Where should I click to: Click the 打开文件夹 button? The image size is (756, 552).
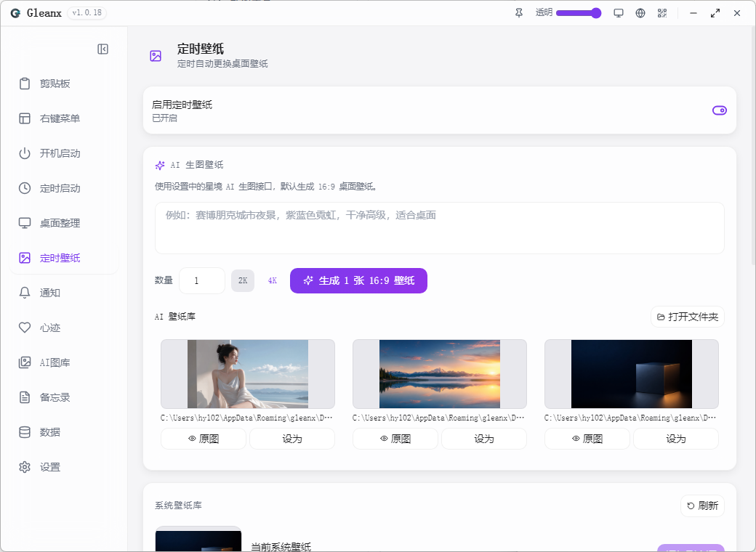(x=688, y=317)
